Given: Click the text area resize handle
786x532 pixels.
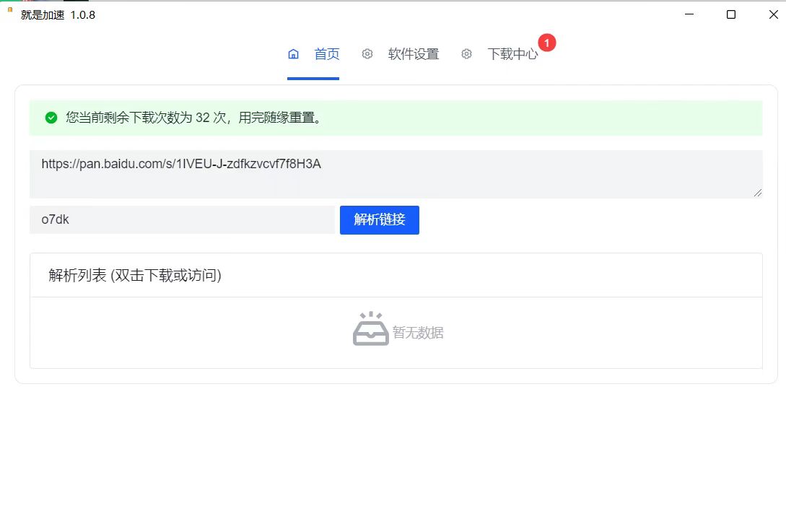Looking at the screenshot, I should pos(757,193).
